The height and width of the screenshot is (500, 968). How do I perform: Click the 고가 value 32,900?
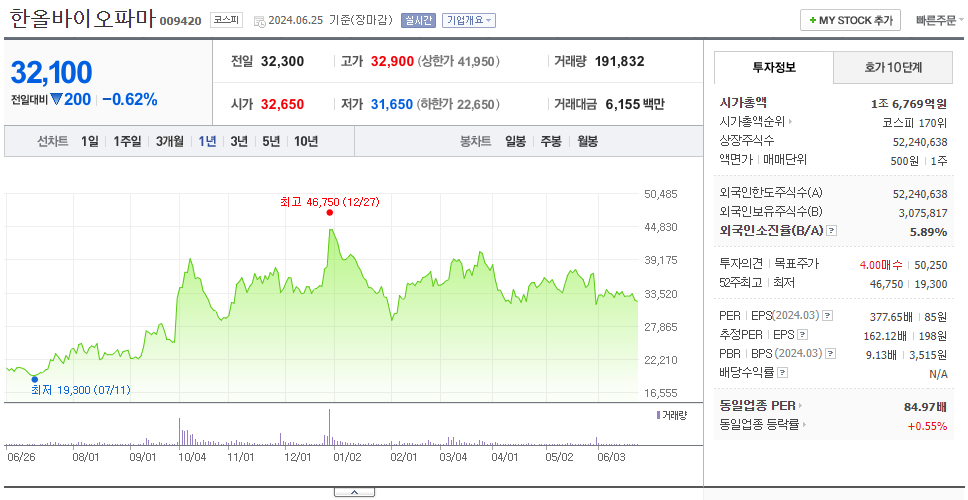click(392, 62)
